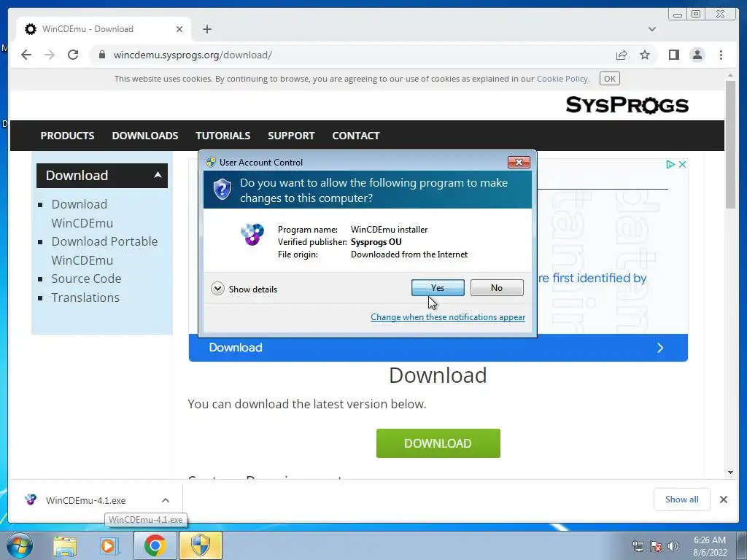Select the WinCDEmu - Download tab

(104, 29)
